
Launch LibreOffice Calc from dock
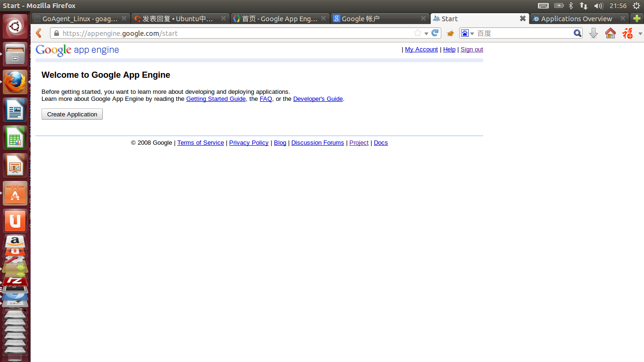pos(15,138)
